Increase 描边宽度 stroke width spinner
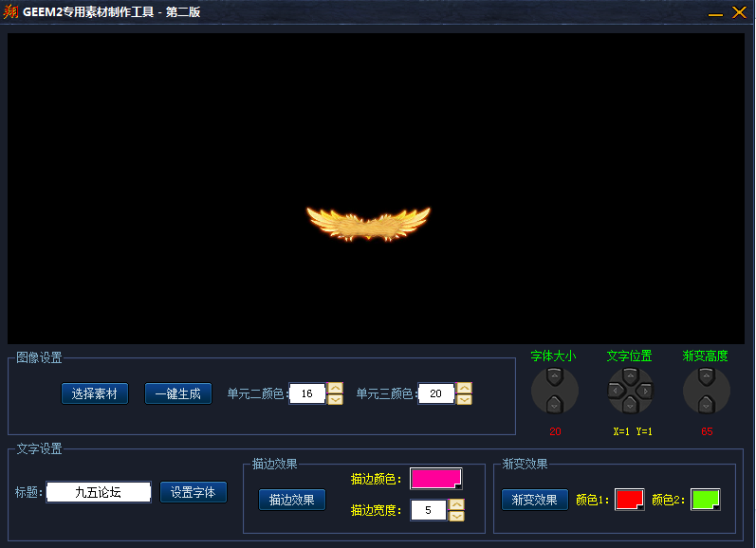756x548 pixels. tap(456, 504)
